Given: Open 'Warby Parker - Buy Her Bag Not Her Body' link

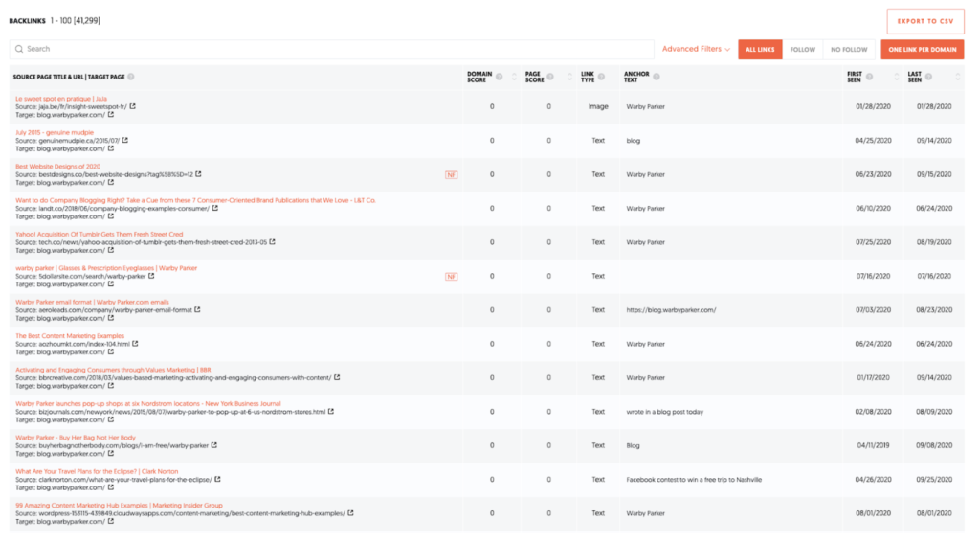Looking at the screenshot, I should (75, 438).
